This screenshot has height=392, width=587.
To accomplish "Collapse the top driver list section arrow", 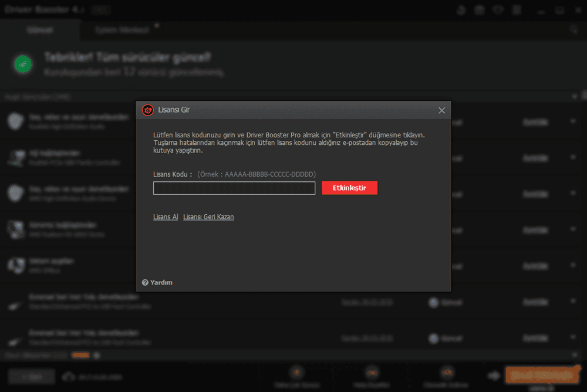I will tap(575, 95).
